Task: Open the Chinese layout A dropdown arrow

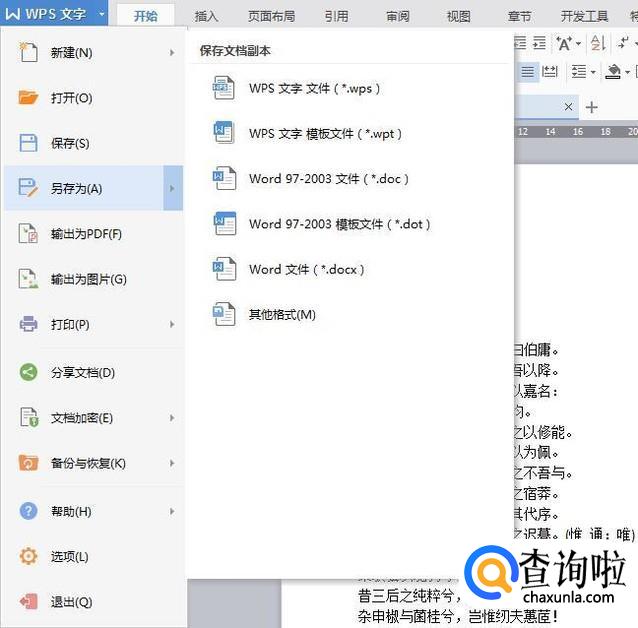Action: tap(579, 43)
